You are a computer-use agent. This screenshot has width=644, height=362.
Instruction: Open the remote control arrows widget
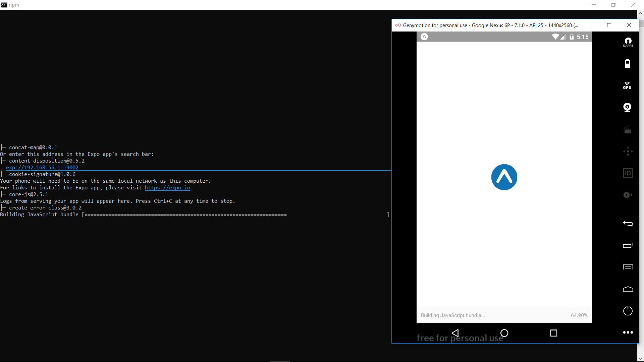(x=628, y=151)
